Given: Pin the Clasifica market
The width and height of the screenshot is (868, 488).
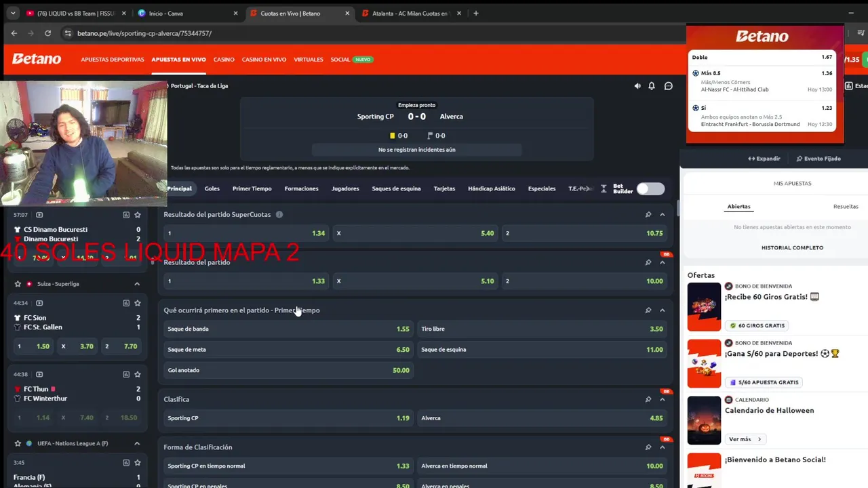Looking at the screenshot, I should coord(648,399).
